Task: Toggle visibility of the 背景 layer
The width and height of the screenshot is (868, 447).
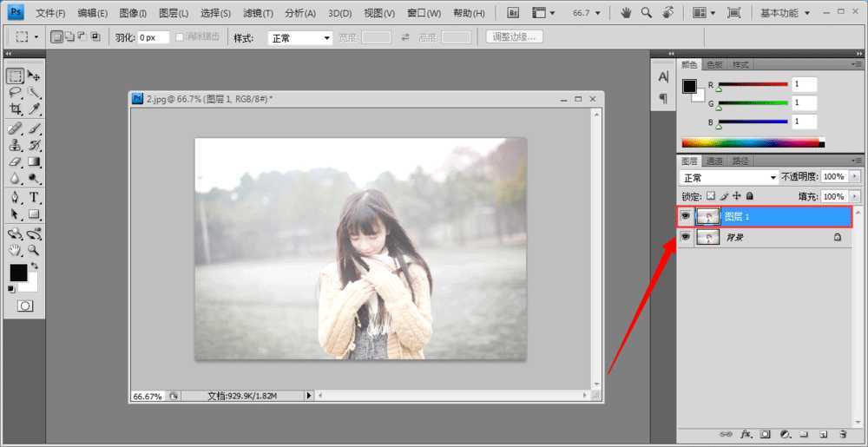Action: 686,237
